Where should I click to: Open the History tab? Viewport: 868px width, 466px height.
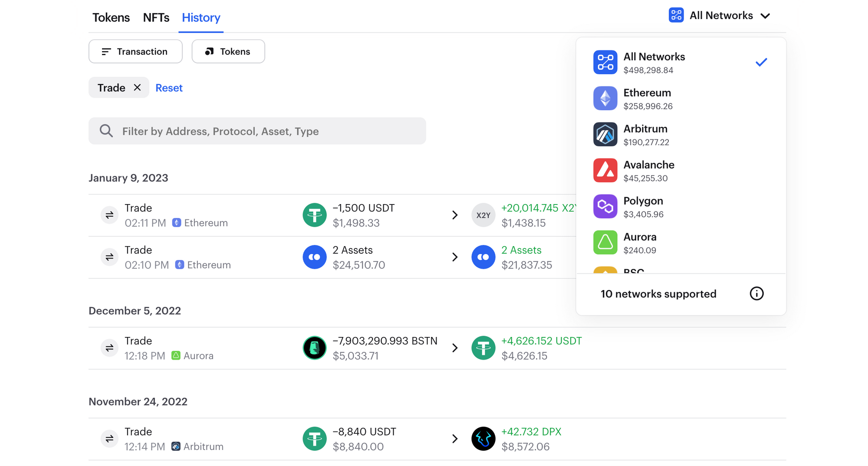201,17
